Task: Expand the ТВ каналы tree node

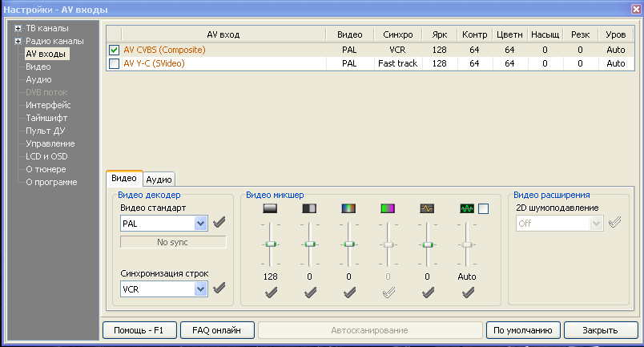Action: [x=18, y=29]
